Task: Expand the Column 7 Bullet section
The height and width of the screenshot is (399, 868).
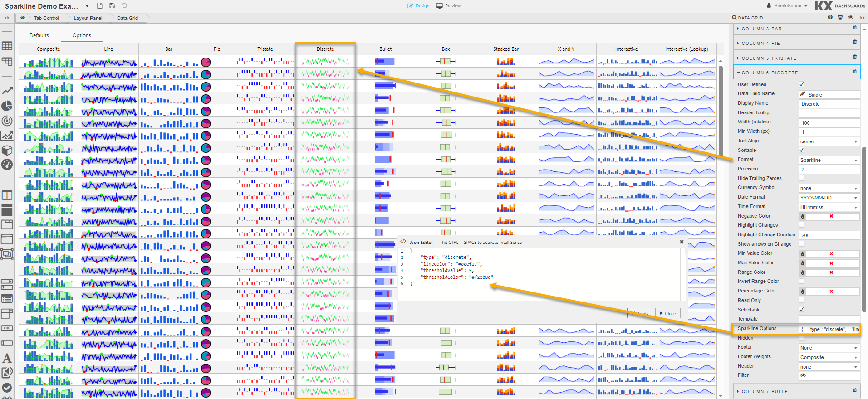Action: pyautogui.click(x=766, y=391)
